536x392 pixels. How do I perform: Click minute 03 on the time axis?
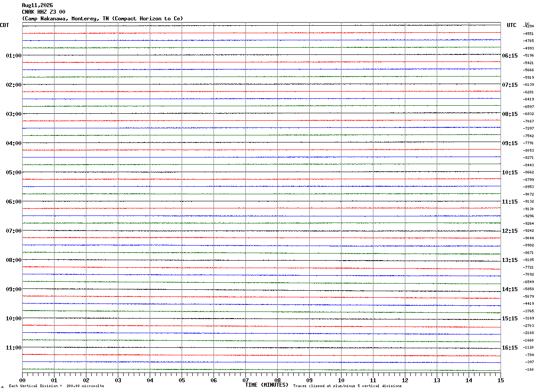click(118, 380)
